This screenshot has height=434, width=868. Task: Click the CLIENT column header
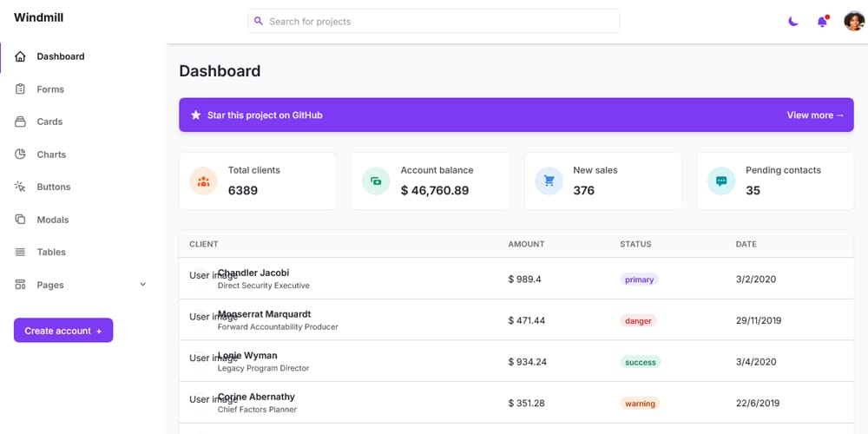[204, 244]
